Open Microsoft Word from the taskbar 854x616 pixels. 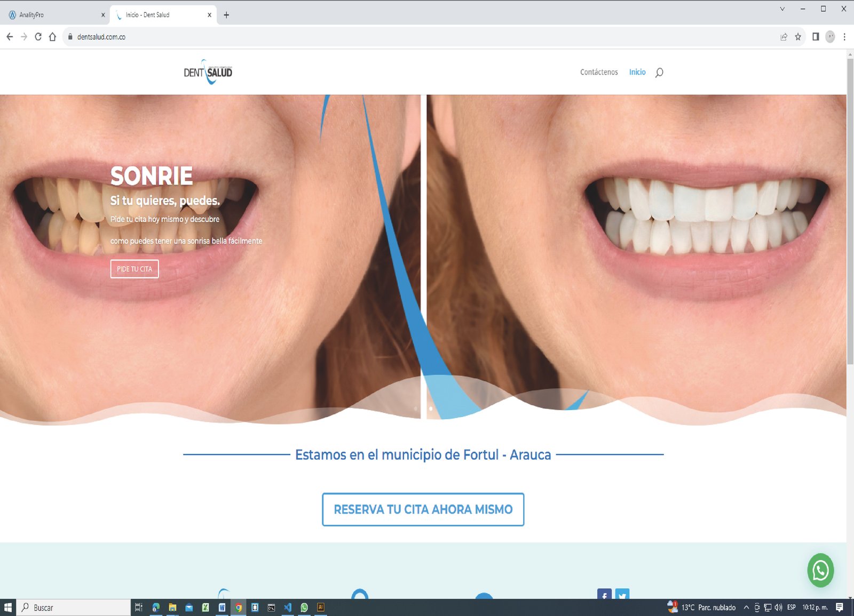[x=222, y=607]
